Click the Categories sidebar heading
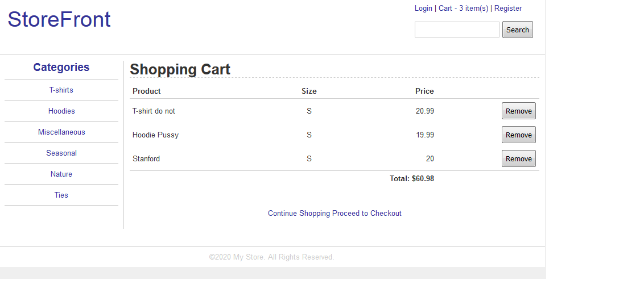644x284 pixels. click(61, 67)
